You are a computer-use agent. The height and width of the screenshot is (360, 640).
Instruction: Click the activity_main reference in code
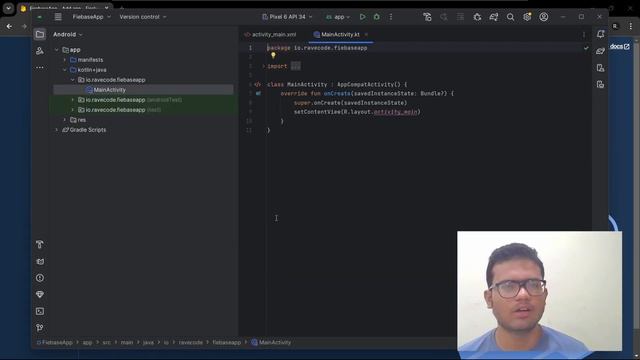click(x=396, y=112)
